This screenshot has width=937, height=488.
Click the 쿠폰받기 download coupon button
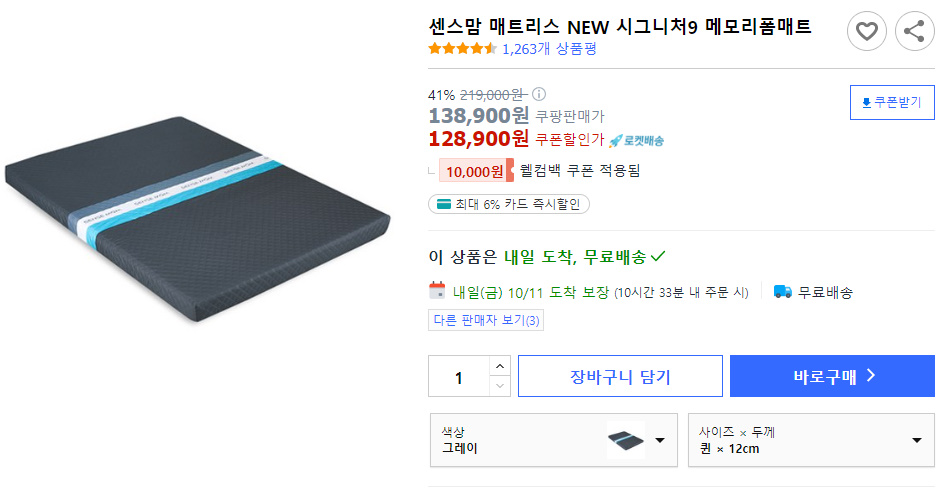(x=892, y=103)
